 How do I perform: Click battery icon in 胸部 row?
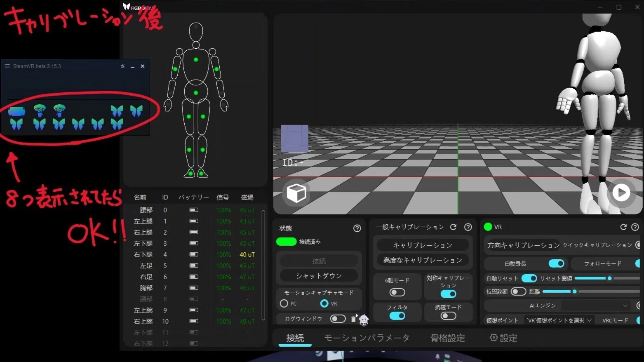click(194, 288)
